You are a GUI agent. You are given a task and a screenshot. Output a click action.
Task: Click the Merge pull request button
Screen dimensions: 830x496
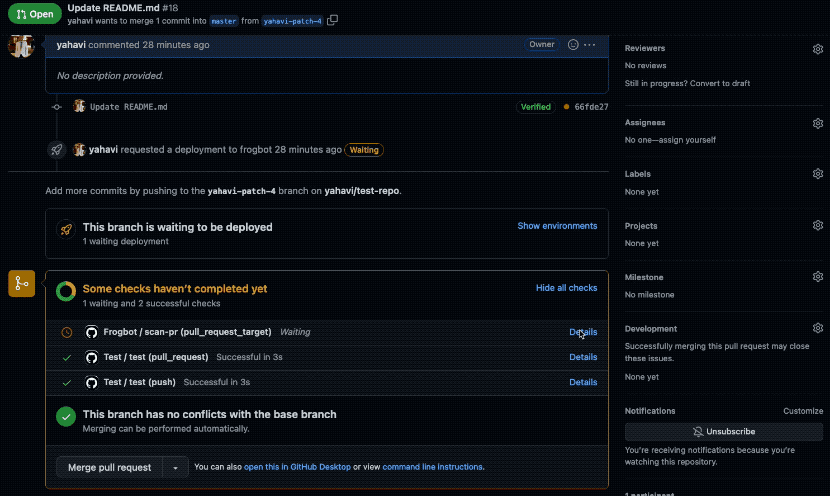pyautogui.click(x=110, y=467)
